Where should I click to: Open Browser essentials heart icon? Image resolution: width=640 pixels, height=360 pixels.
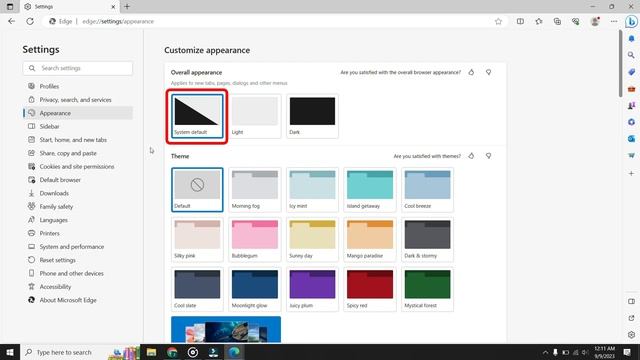pos(576,21)
